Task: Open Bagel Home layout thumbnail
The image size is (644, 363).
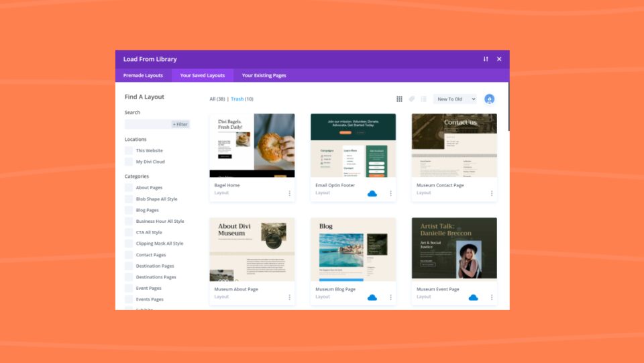Action: coord(252,146)
